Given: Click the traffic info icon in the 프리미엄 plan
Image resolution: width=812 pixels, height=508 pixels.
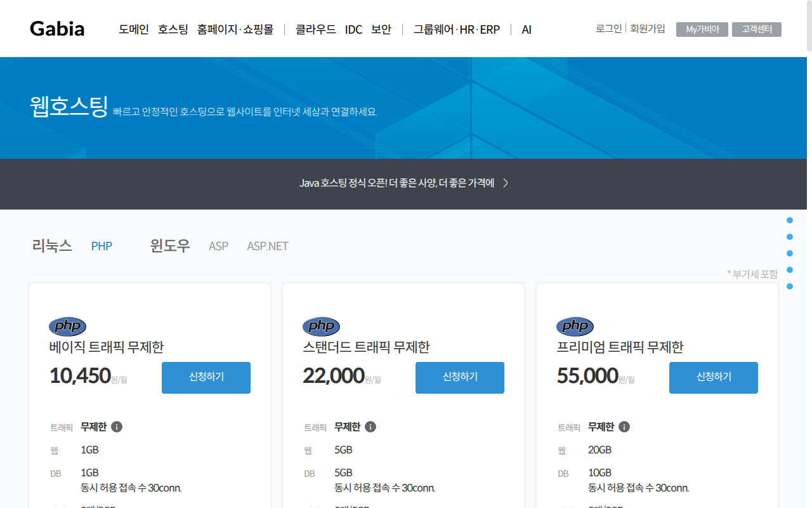Looking at the screenshot, I should [624, 427].
